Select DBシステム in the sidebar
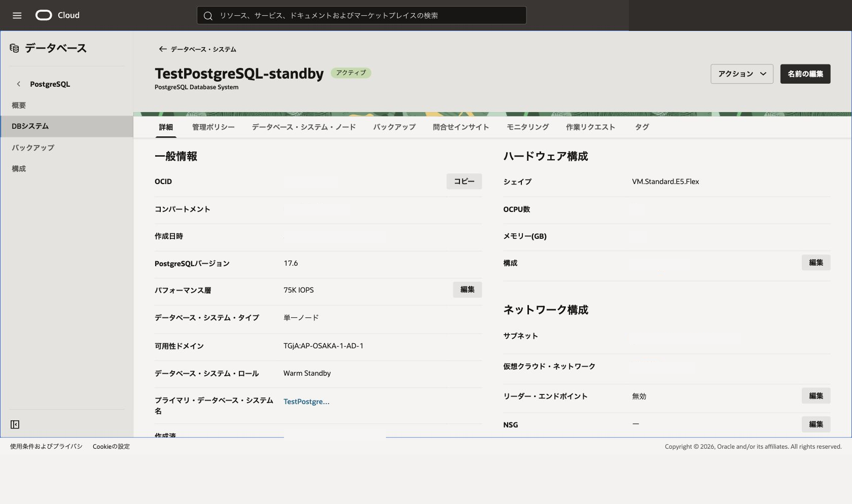 pyautogui.click(x=66, y=126)
